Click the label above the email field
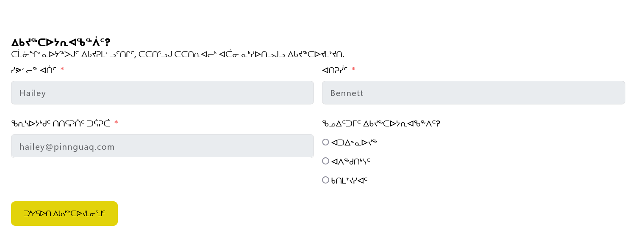This screenshot has height=233, width=644. pos(61,123)
